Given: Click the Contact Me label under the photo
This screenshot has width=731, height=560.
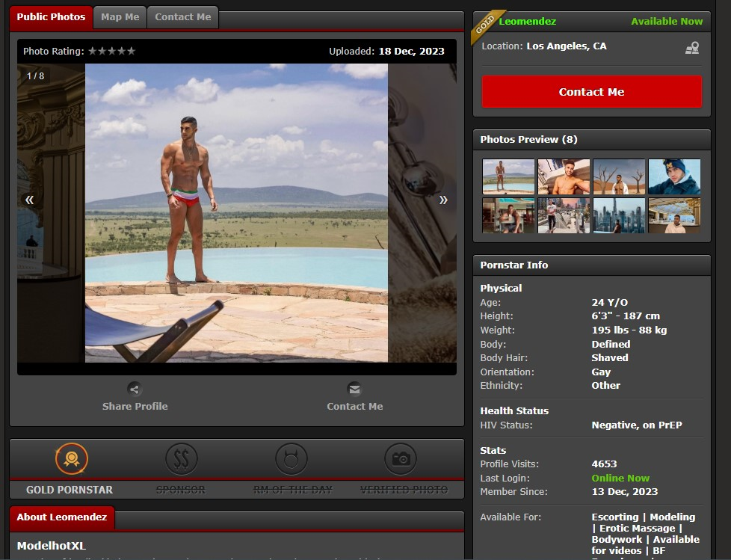Looking at the screenshot, I should click(x=355, y=406).
